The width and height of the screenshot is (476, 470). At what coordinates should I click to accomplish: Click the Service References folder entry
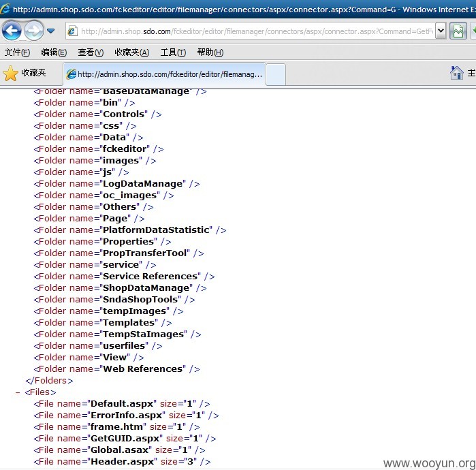tap(124, 276)
